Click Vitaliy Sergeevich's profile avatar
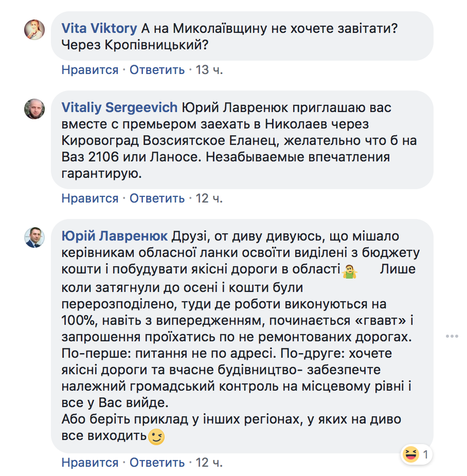 (x=35, y=108)
